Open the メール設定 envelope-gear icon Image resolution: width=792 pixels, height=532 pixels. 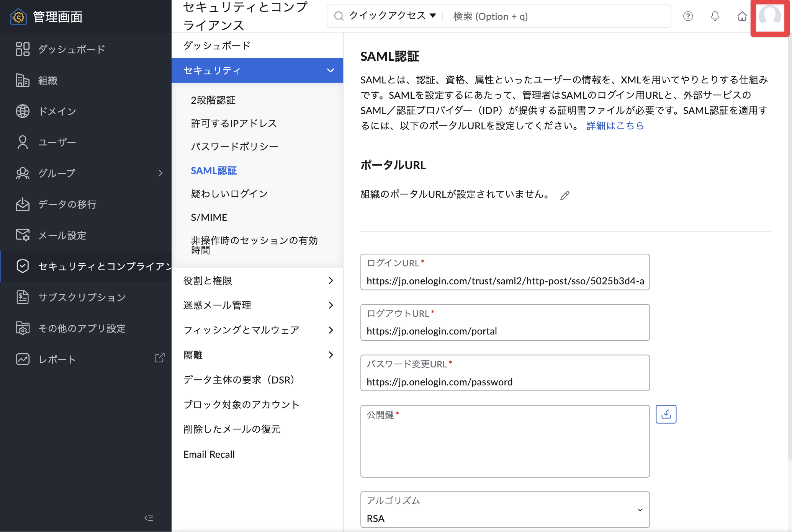[23, 235]
